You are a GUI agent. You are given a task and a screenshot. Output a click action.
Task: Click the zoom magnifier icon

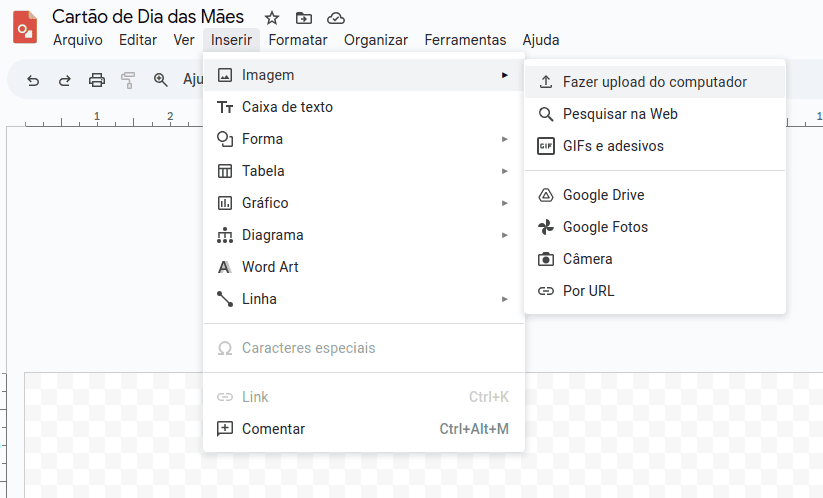pos(160,80)
